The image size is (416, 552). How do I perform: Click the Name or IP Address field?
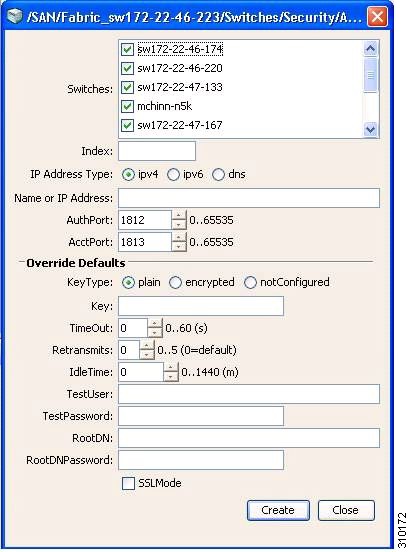click(249, 198)
